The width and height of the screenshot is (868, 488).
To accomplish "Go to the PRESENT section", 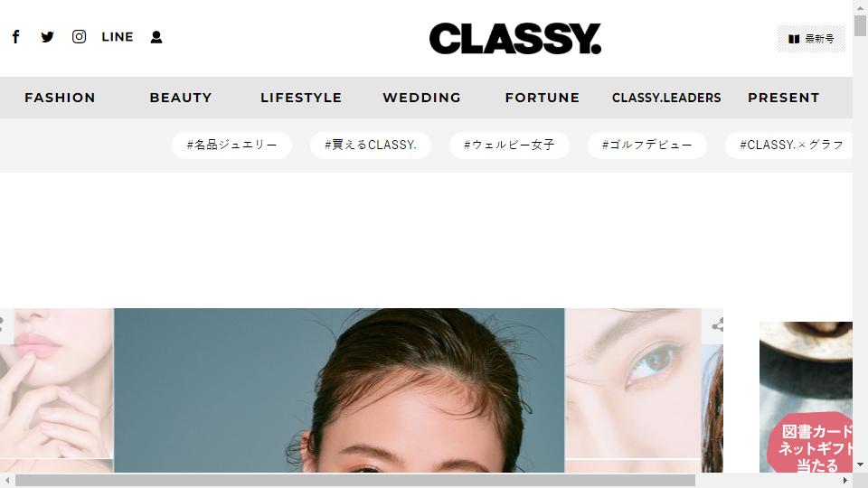I will coord(783,98).
